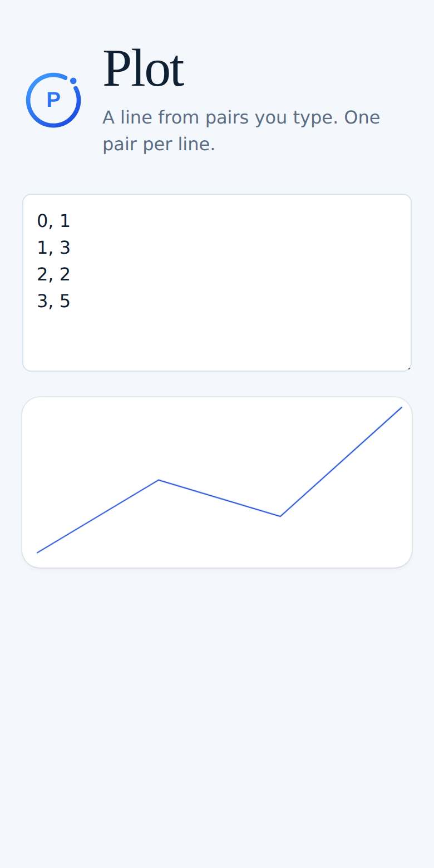Click the letter P inside the logo
Image resolution: width=434 pixels, height=868 pixels.
pyautogui.click(x=53, y=101)
